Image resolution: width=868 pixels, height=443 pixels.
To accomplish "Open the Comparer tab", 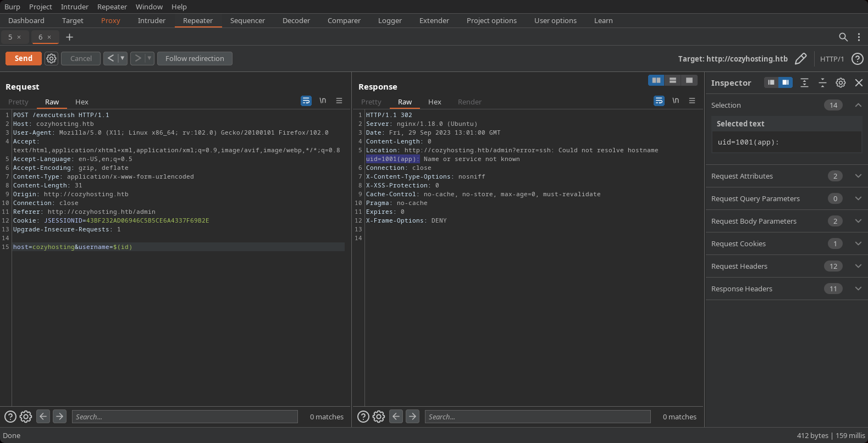I will [x=344, y=20].
